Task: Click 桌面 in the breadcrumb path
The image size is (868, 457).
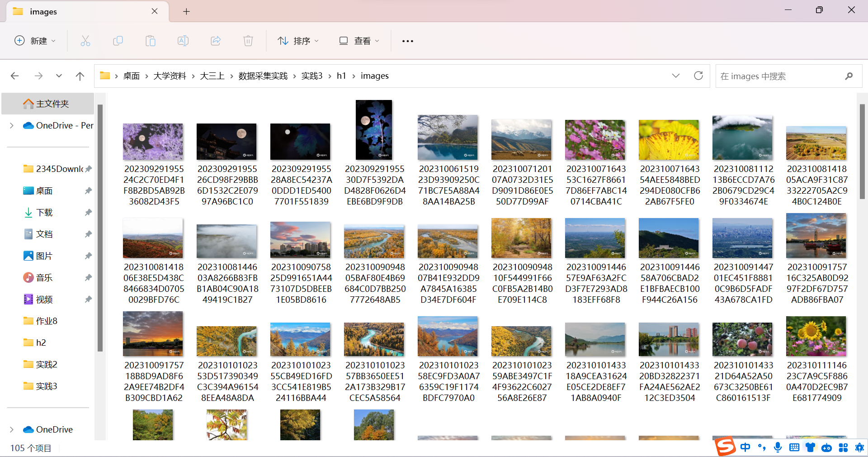Action: 132,76
